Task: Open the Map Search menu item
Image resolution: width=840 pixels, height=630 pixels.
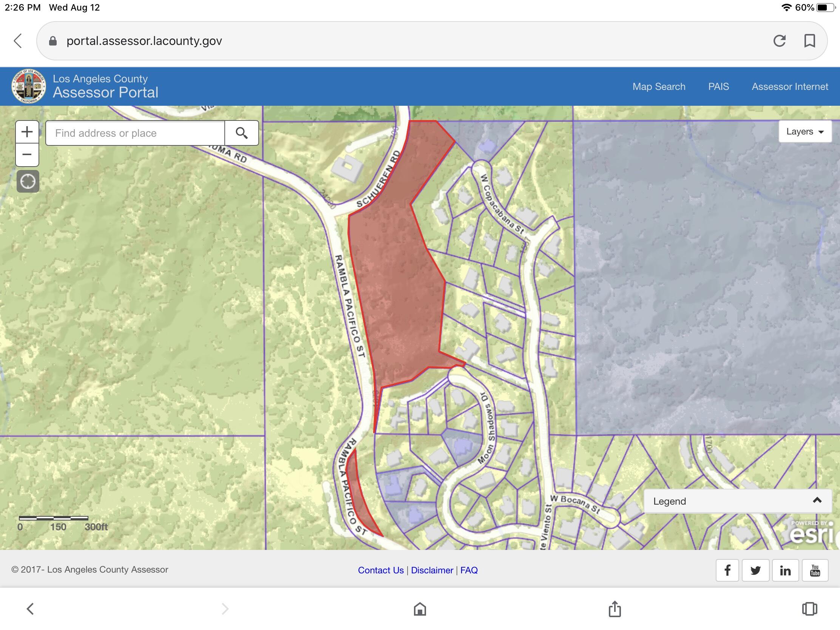Action: (x=659, y=86)
